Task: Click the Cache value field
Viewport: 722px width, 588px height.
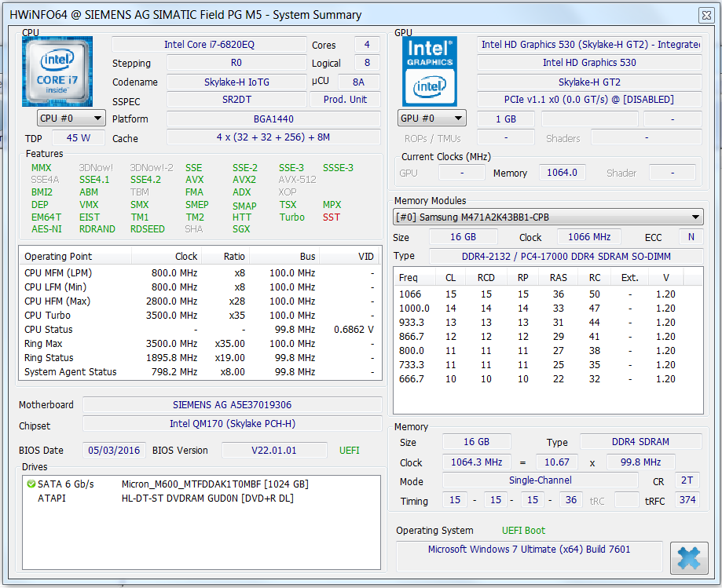Action: click(273, 137)
